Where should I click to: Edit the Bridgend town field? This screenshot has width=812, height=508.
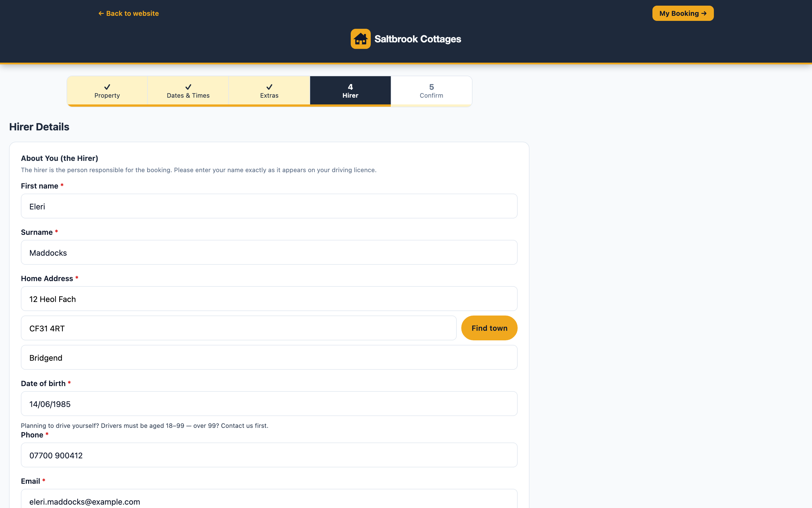click(x=269, y=358)
